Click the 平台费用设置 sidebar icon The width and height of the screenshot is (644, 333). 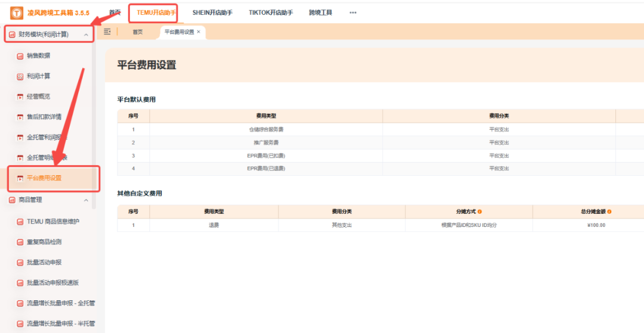tap(20, 178)
